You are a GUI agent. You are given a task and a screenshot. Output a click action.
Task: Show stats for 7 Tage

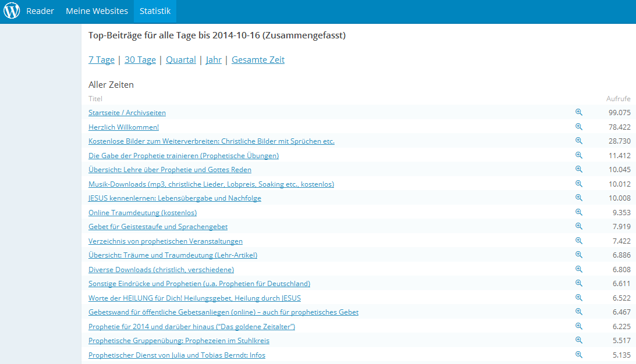(x=101, y=60)
